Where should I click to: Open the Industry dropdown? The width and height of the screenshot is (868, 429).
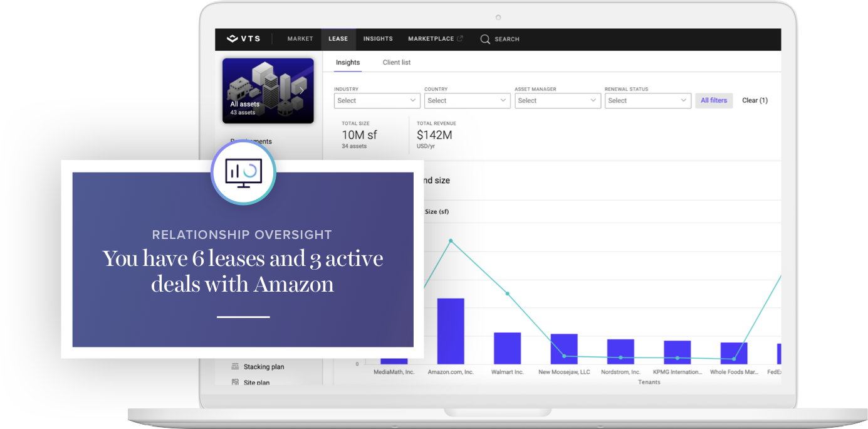pos(377,100)
